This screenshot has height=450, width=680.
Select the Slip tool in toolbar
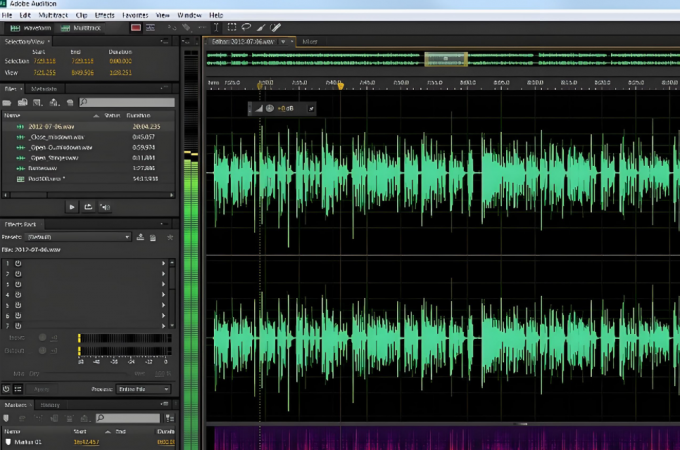coord(202,28)
